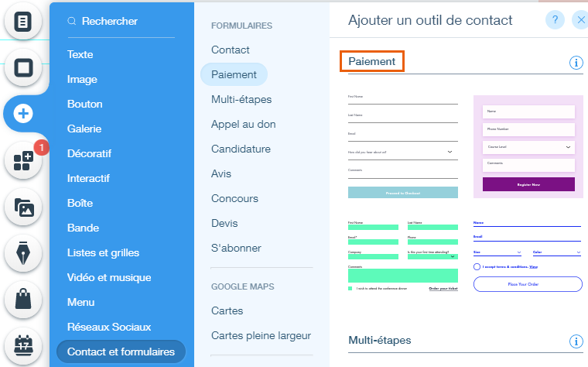Check the conference dinner checkbox in green template
Viewport: 588px width, 367px height.
(350, 289)
